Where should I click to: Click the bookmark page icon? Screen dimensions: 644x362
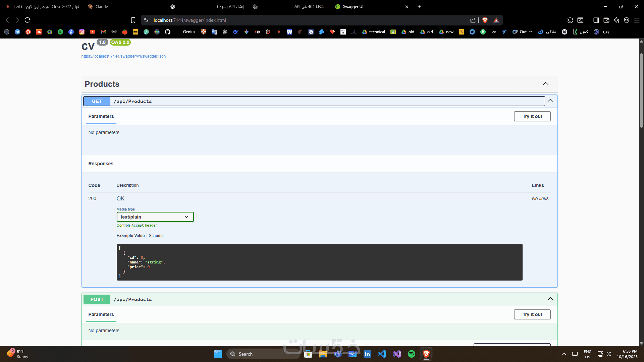(133, 20)
